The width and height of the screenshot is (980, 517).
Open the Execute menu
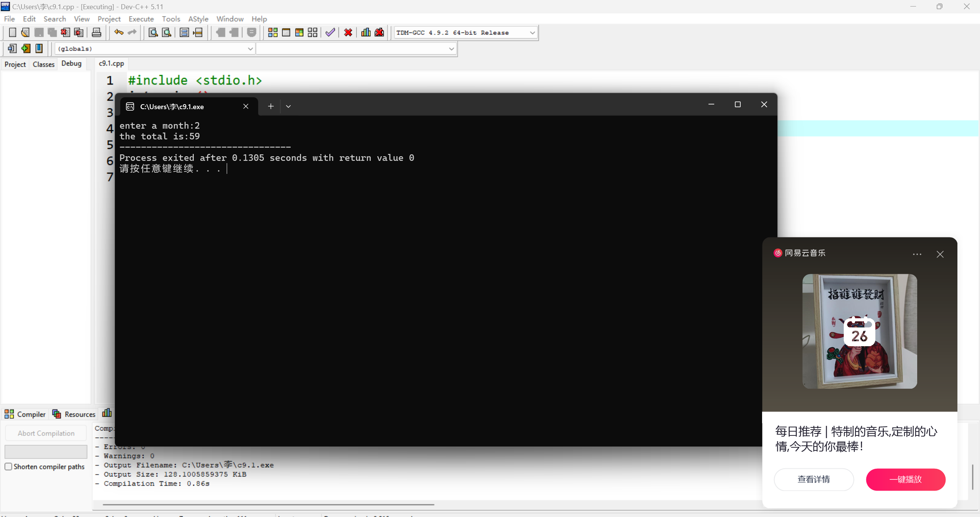[x=141, y=19]
